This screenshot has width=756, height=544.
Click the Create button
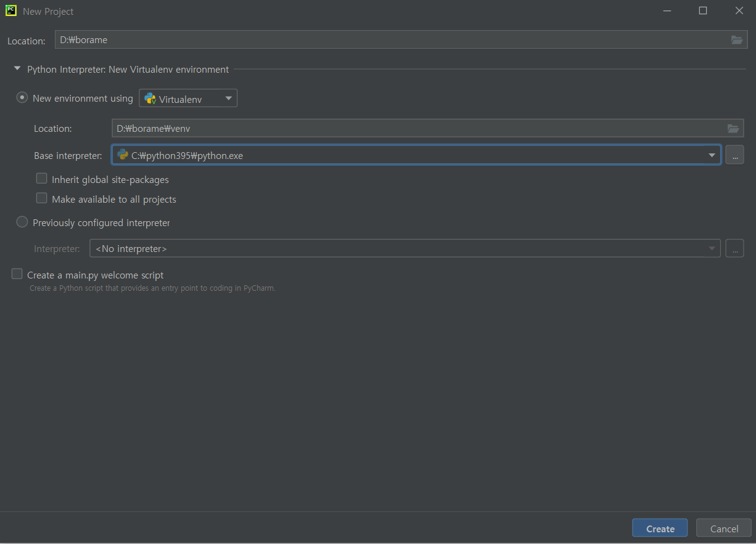click(x=660, y=529)
